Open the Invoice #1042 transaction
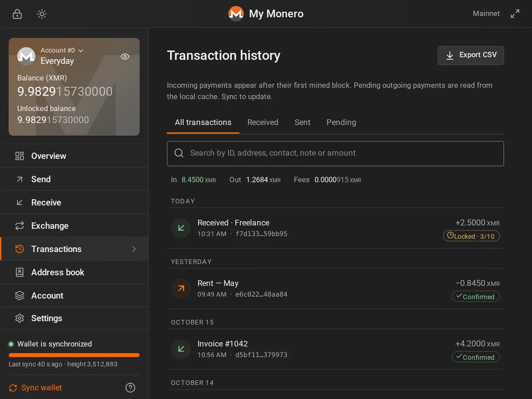This screenshot has width=532, height=399. [336, 349]
